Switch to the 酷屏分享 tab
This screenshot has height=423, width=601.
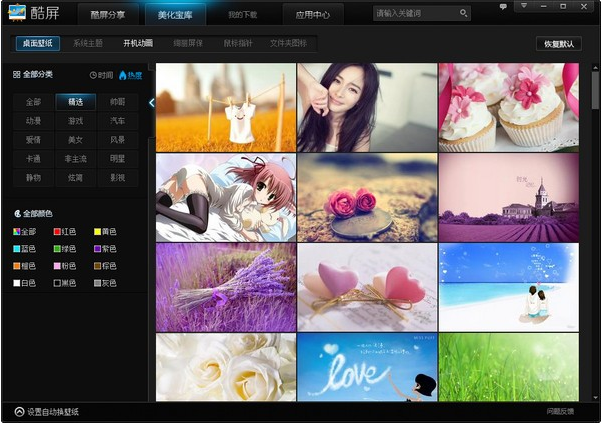108,15
